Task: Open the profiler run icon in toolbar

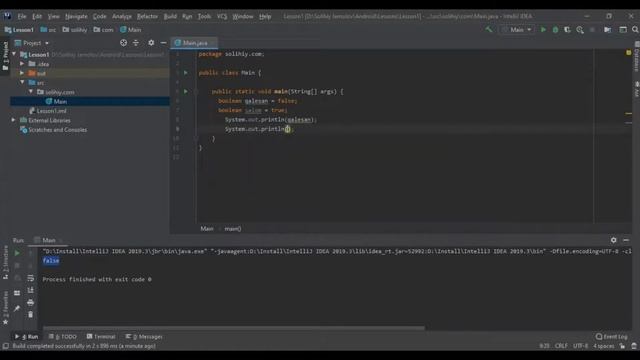Action: [580, 29]
